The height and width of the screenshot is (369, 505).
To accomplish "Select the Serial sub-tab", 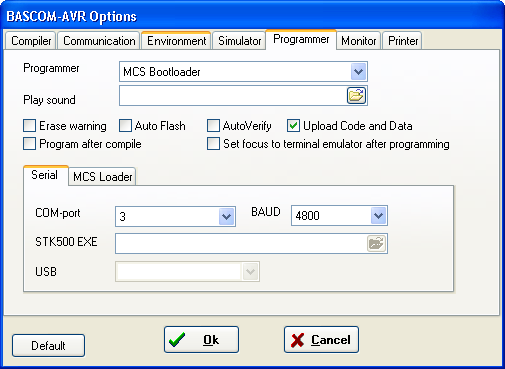I will 45,175.
